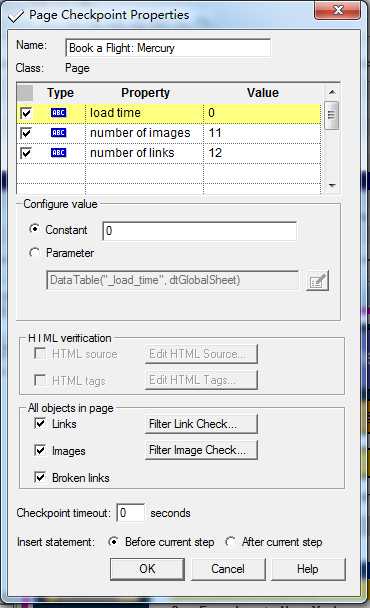Viewport: 370px width, 608px height.
Task: Click the checkmark icon in the title bar
Action: pyautogui.click(x=16, y=16)
